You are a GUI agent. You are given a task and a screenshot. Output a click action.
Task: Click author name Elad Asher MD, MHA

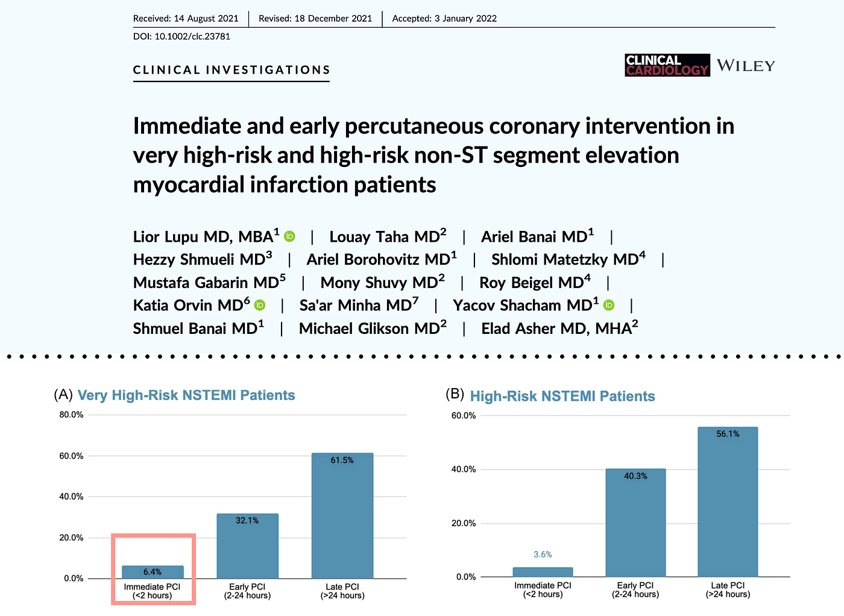(x=559, y=328)
